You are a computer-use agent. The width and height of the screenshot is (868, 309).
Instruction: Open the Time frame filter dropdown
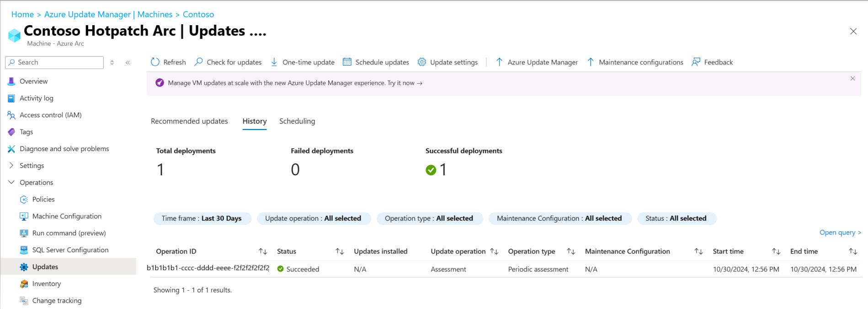pos(202,218)
